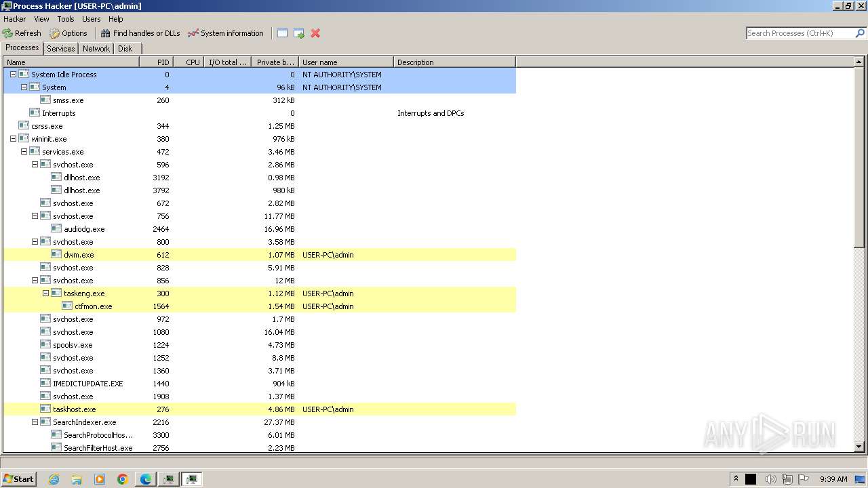Click the Refresh toolbar icon
Screen dimensions: 868x488
[7, 33]
